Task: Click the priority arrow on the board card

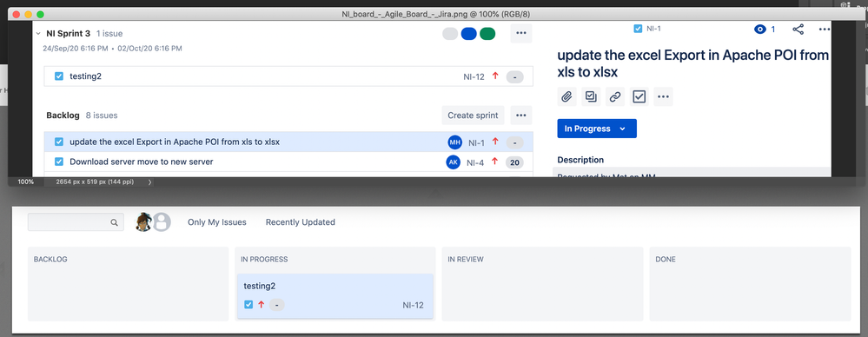Action: click(x=262, y=304)
